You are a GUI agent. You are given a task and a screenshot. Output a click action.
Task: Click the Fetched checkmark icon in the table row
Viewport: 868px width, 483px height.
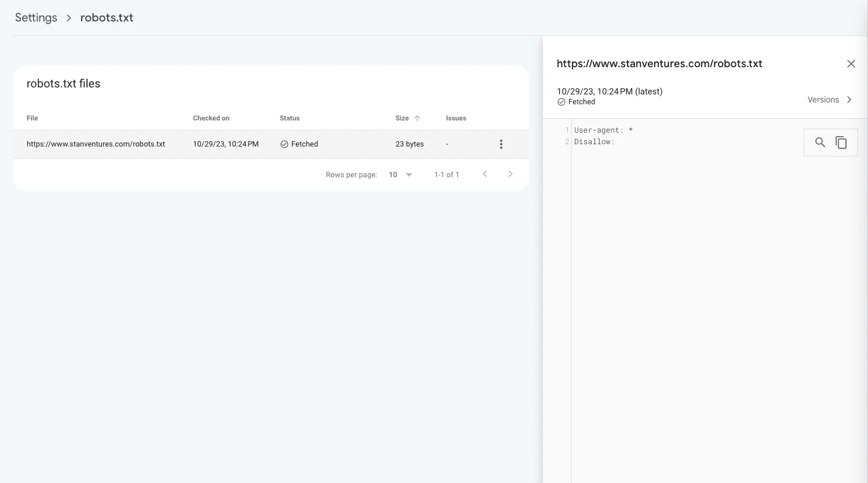[x=285, y=144]
